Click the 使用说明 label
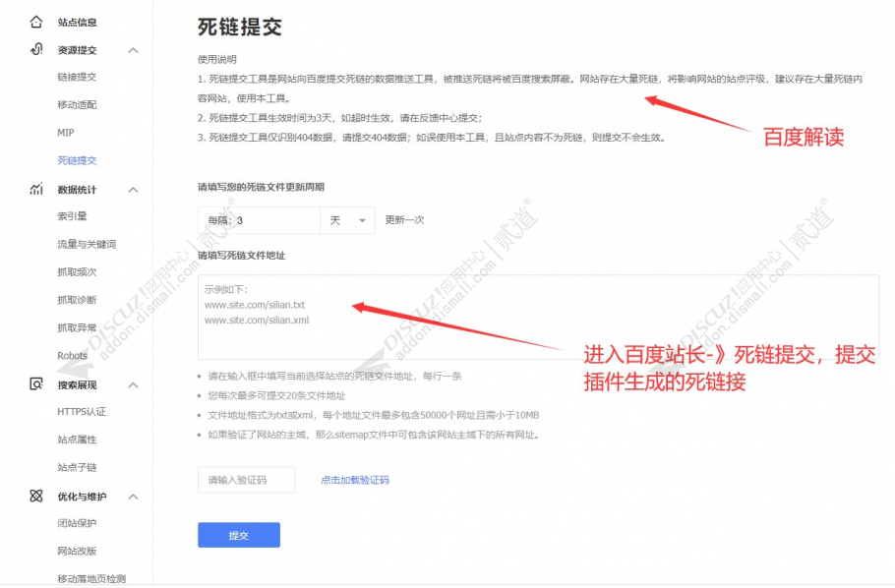 point(217,59)
